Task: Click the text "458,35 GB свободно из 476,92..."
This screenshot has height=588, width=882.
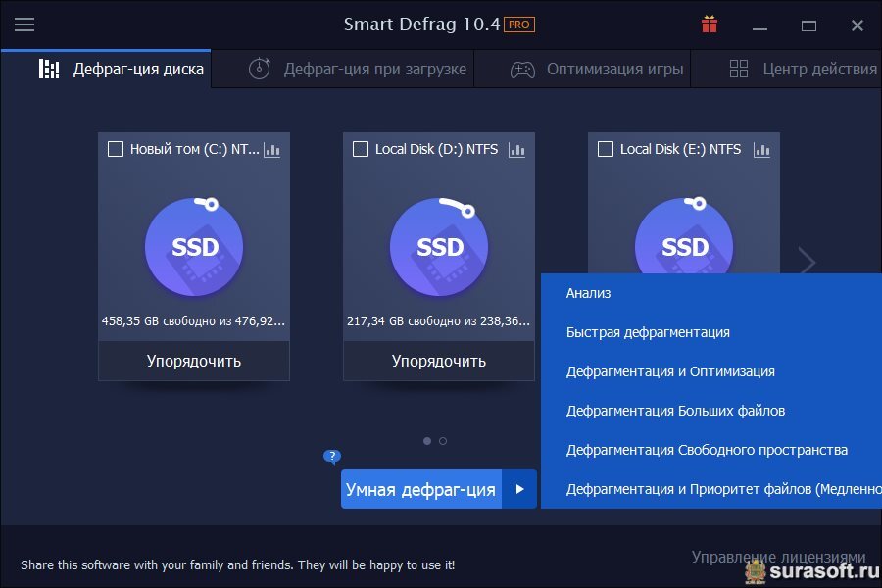Action: tap(193, 321)
